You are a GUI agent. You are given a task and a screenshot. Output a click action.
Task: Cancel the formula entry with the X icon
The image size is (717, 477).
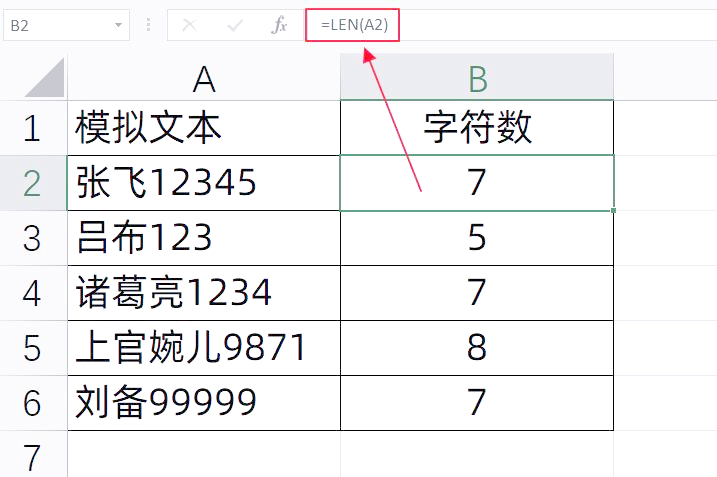(x=189, y=25)
